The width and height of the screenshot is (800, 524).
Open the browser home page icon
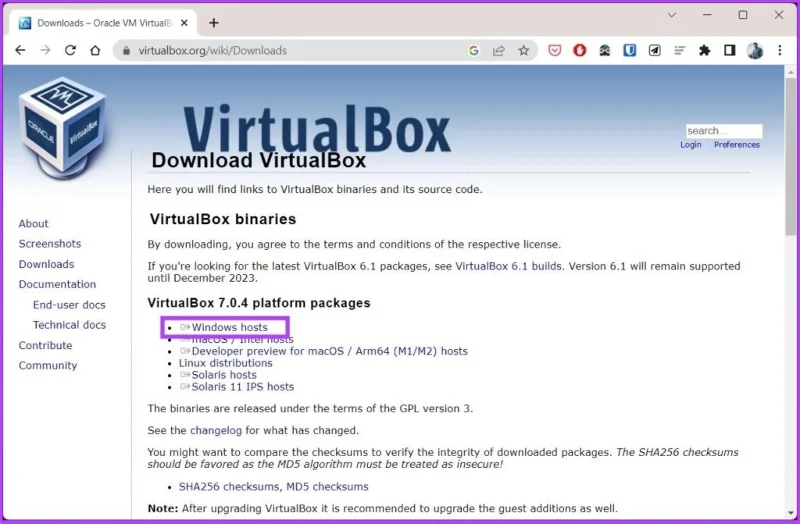tap(95, 50)
